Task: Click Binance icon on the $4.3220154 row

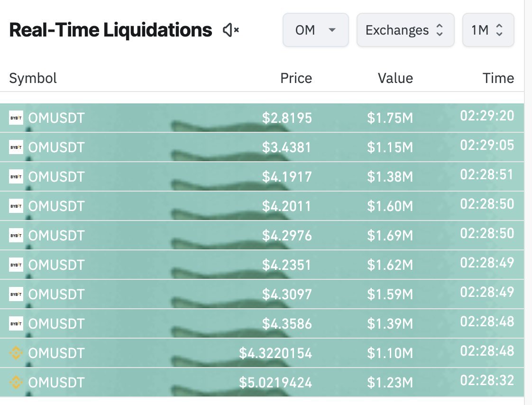Action: (16, 353)
